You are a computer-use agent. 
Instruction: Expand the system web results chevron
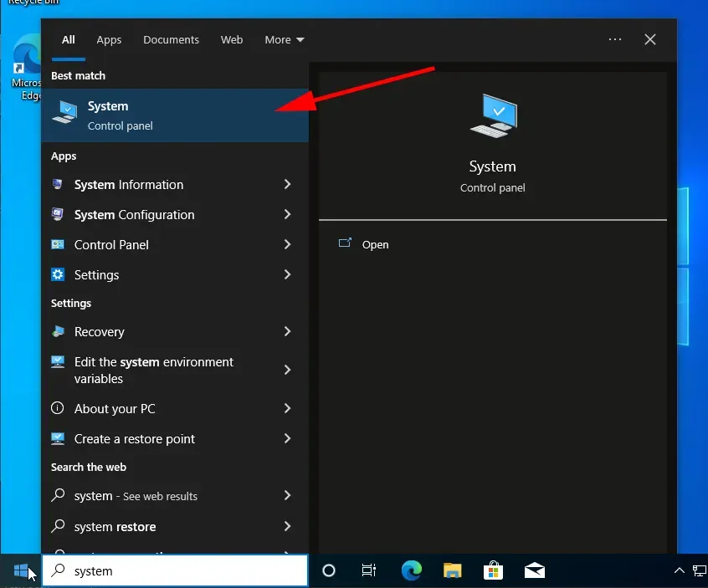[287, 495]
